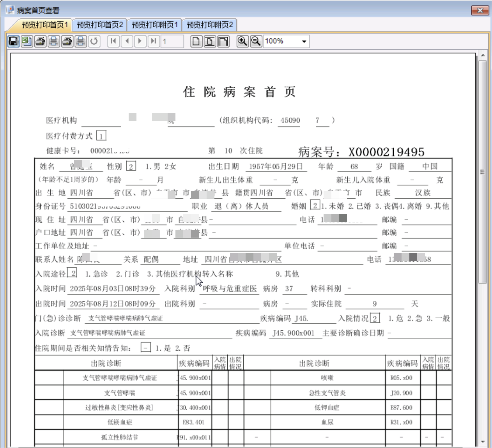The width and height of the screenshot is (492, 448).
Task: Go to the previous page
Action: (x=127, y=41)
